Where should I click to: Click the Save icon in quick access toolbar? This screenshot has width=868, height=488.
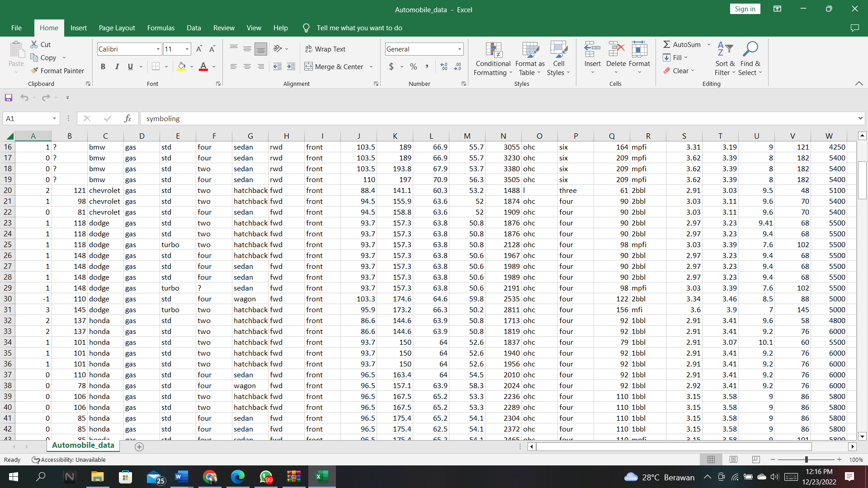click(9, 98)
